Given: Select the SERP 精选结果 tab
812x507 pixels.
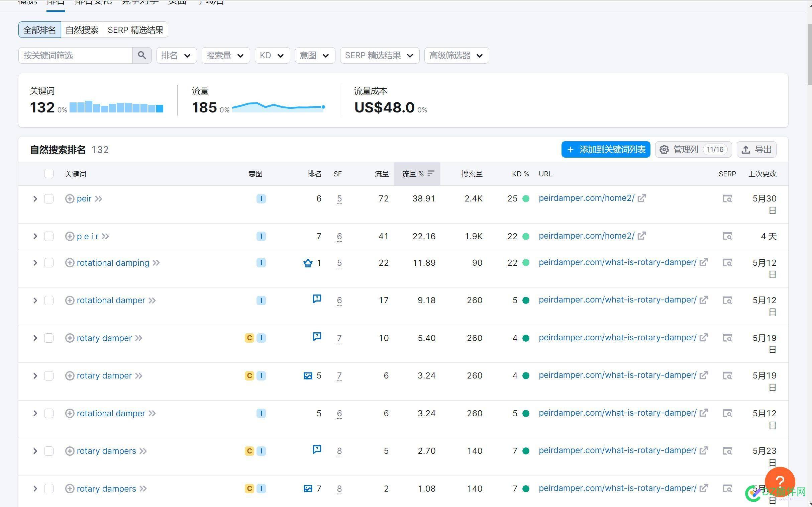Looking at the screenshot, I should pos(135,30).
